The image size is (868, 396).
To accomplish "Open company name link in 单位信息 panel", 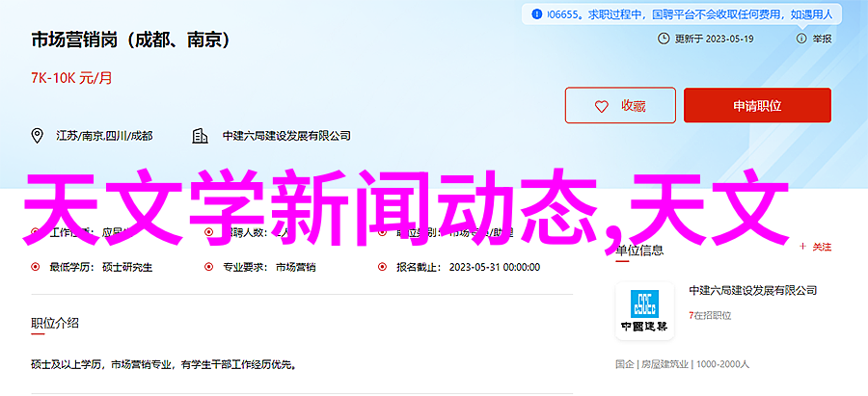I will (753, 290).
